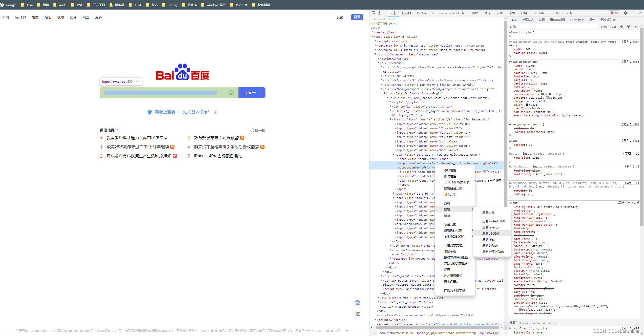
Task: Click the blue circular assistant icon above QR code
Action: pos(358,303)
